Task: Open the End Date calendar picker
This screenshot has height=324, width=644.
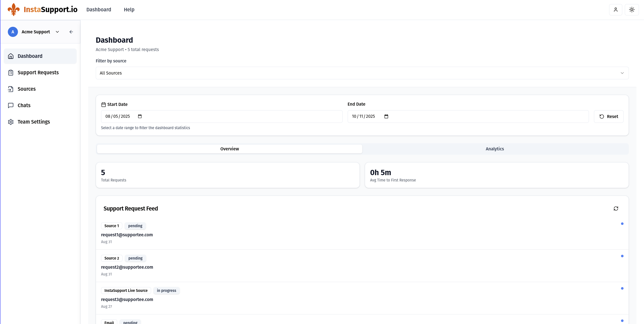Action: 386,116
